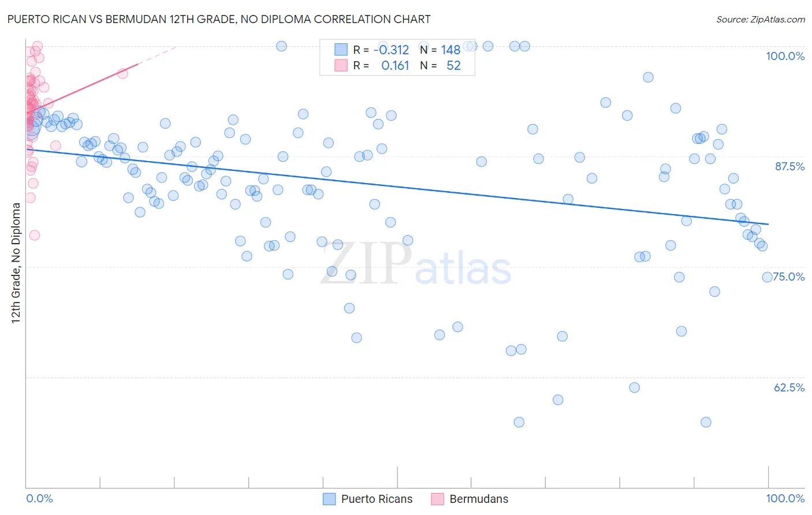Click the 0.0% x-axis label
The height and width of the screenshot is (515, 812).
[39, 498]
